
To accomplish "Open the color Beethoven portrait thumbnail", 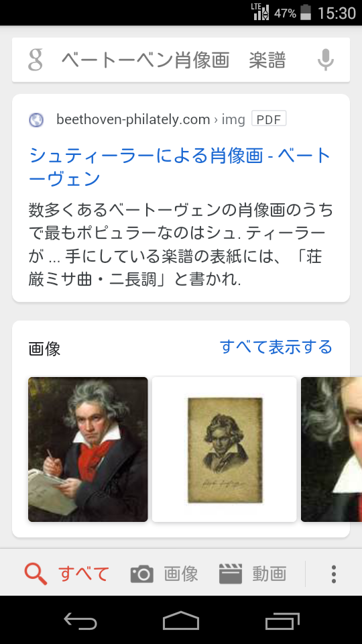I will 88,449.
